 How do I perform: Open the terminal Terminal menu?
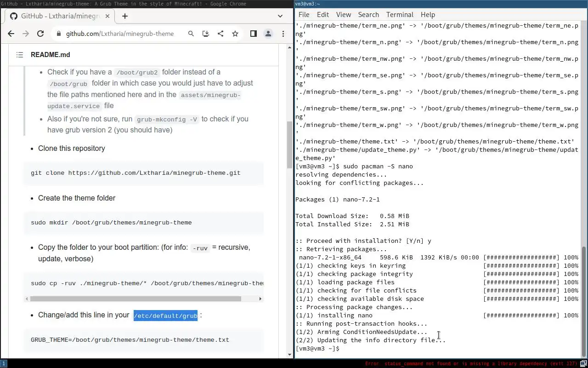pyautogui.click(x=400, y=15)
